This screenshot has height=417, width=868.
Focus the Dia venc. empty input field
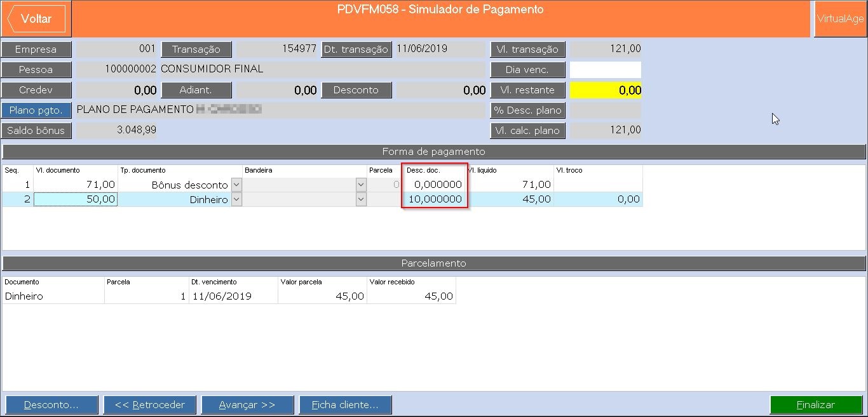pos(606,70)
